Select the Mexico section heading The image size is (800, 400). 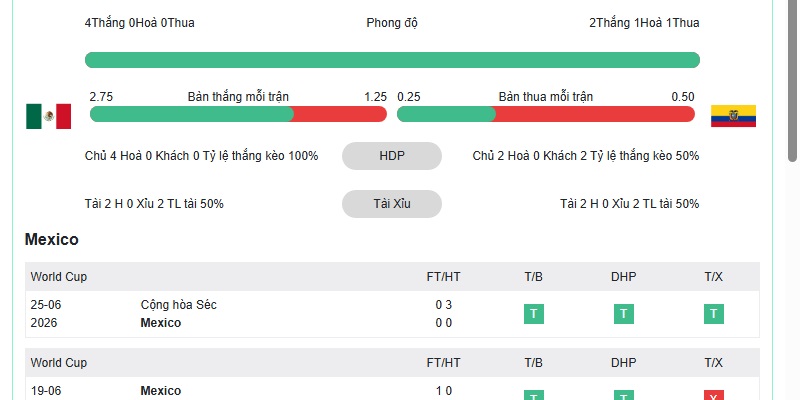pos(52,239)
